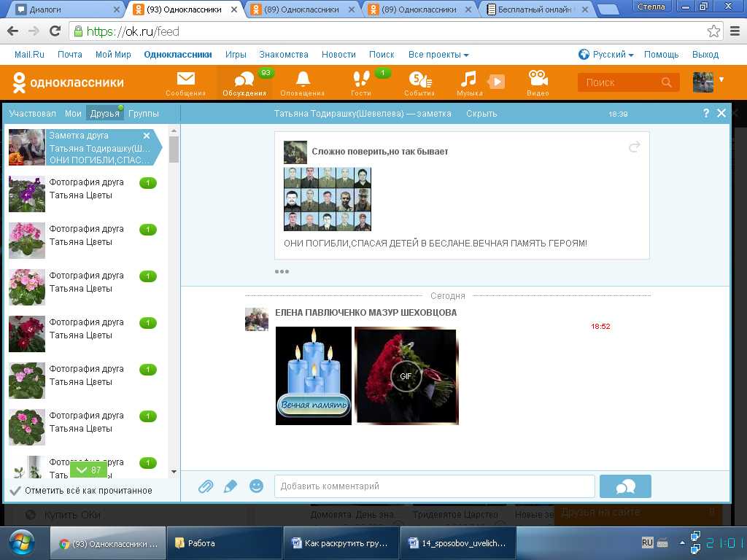The image size is (747, 560).
Task: Open Работа folder in taskbar
Action: [x=224, y=542]
